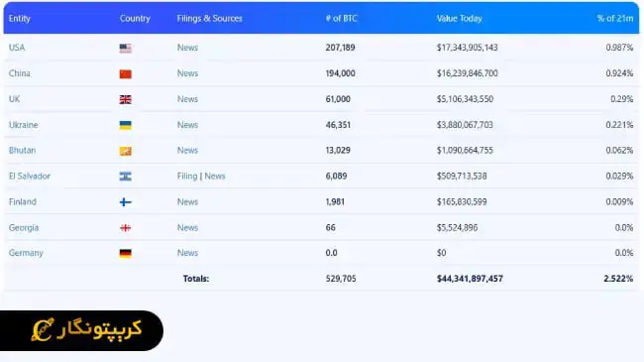Click the Cryptonegar logo badge
Image resolution: width=644 pixels, height=362 pixels.
pyautogui.click(x=81, y=330)
